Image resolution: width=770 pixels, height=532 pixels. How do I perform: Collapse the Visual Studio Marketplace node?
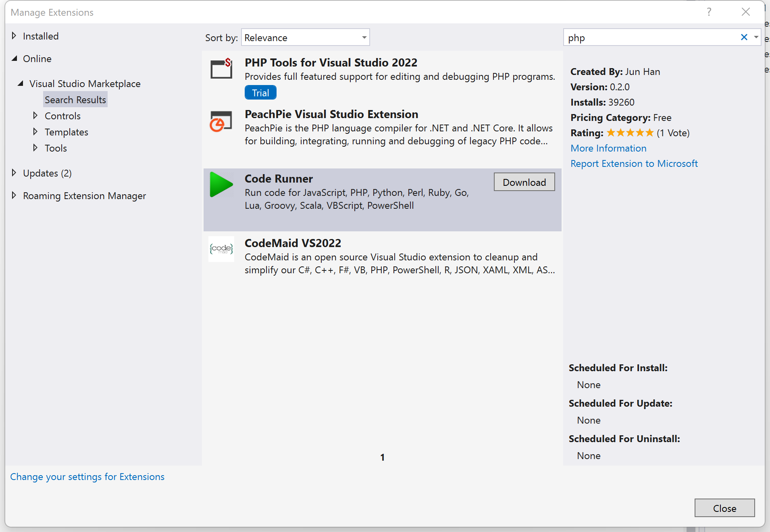[20, 83]
